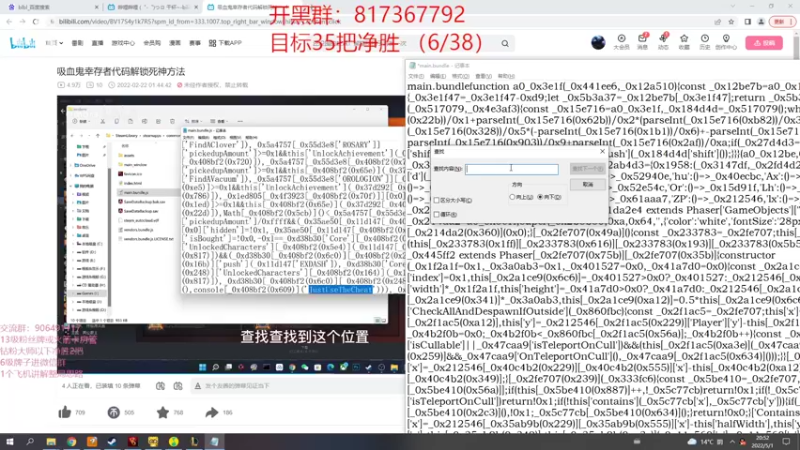Switch to Chrome on the taskbar
This screenshot has height=450, width=800.
(x=71, y=442)
